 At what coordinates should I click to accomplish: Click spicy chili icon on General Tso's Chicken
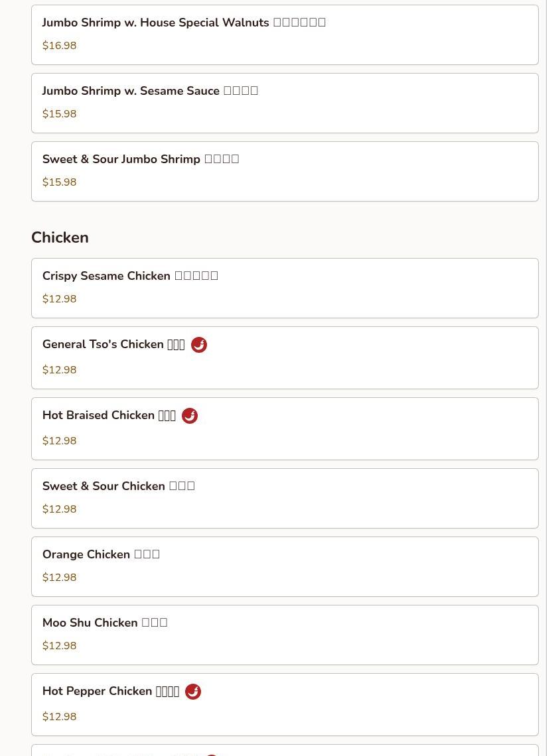tap(199, 345)
